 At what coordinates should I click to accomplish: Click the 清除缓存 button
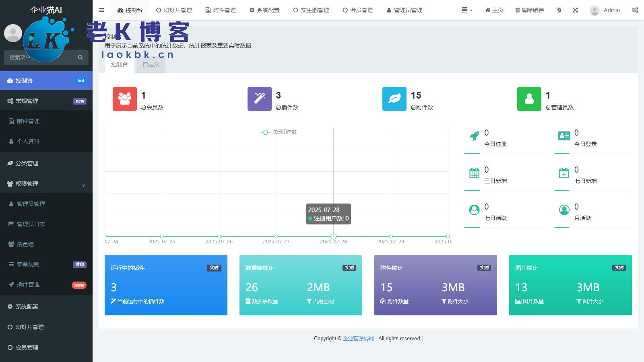point(529,10)
